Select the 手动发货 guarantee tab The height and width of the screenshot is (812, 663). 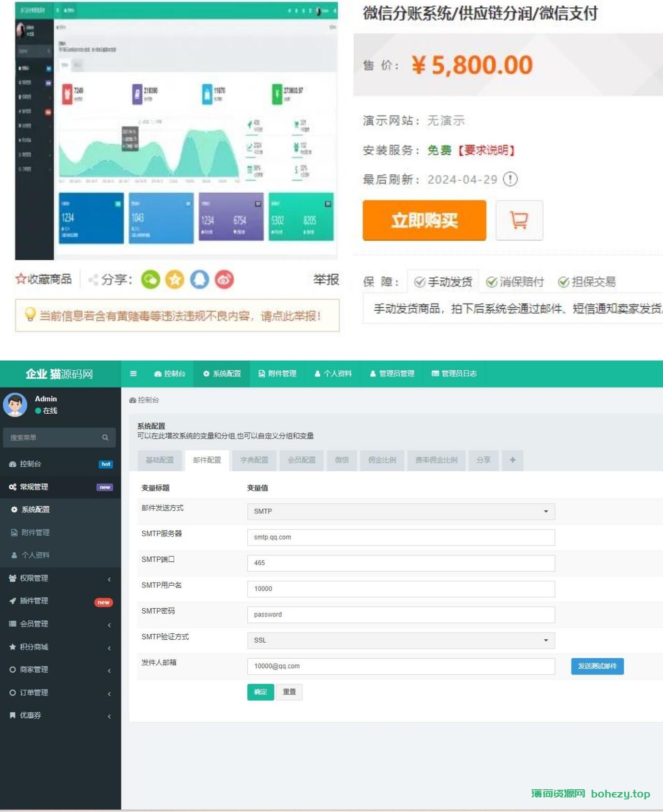(x=443, y=282)
